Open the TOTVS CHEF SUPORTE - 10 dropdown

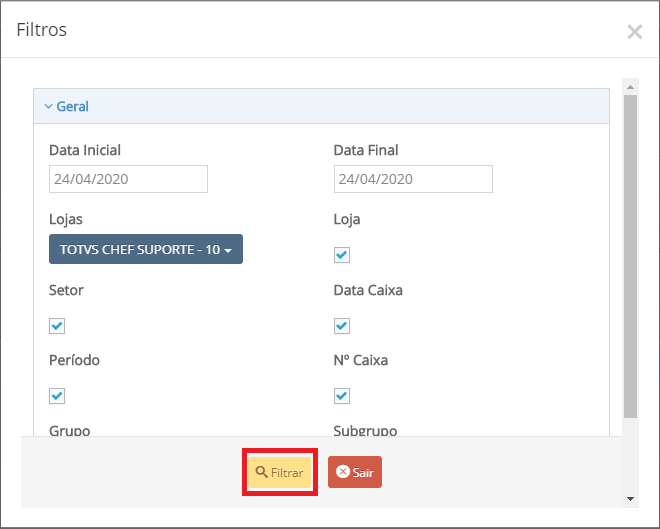pyautogui.click(x=146, y=249)
